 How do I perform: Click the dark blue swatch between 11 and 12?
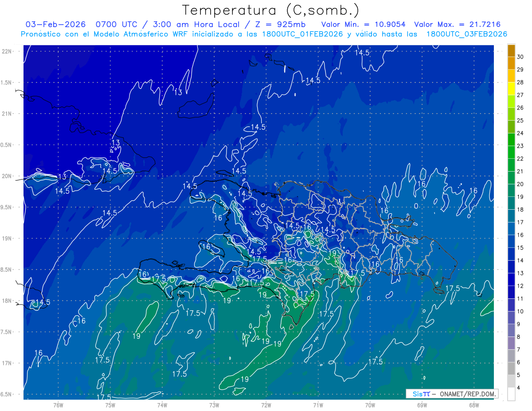click(x=511, y=292)
